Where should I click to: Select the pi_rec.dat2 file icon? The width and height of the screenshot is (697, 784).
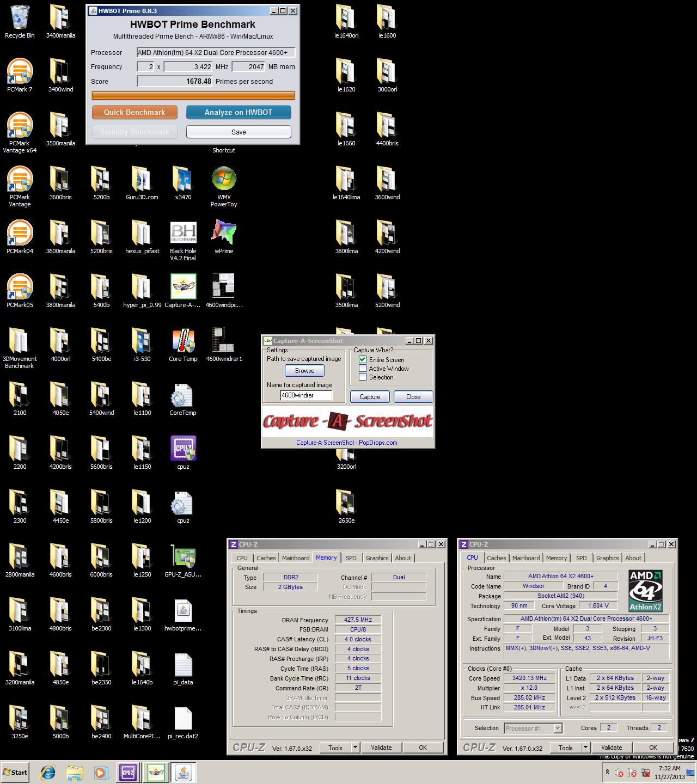click(x=183, y=719)
